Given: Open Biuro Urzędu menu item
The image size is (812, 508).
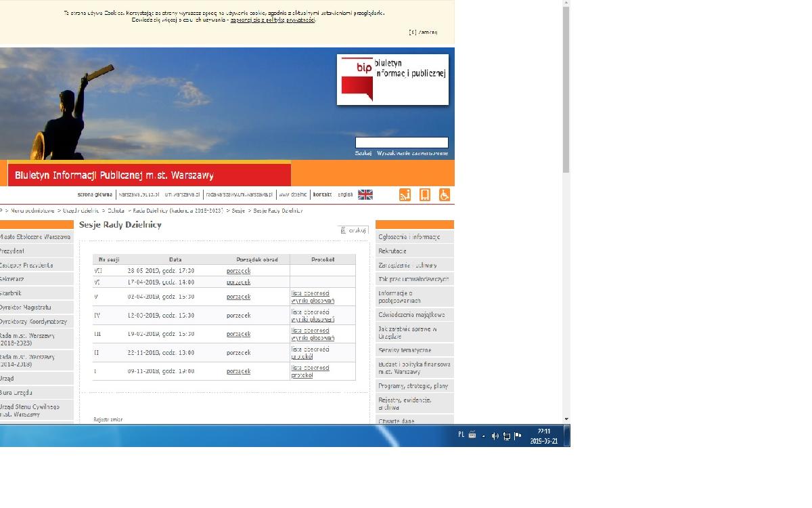Looking at the screenshot, I should (x=37, y=393).
